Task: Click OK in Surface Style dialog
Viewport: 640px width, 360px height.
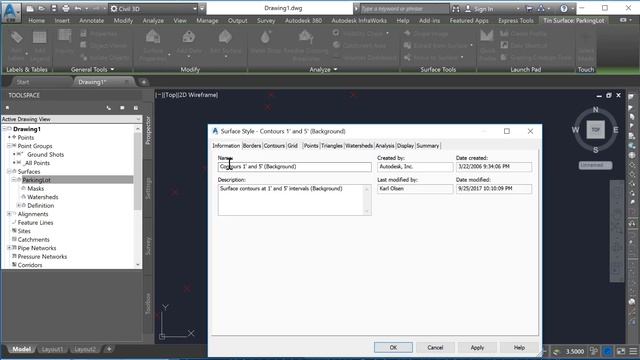Action: pyautogui.click(x=393, y=347)
